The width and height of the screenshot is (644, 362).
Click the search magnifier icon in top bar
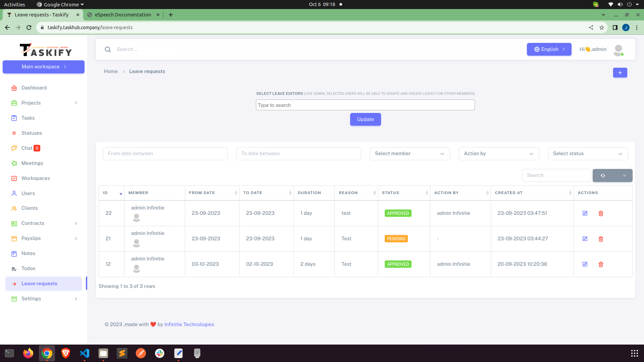click(x=108, y=50)
